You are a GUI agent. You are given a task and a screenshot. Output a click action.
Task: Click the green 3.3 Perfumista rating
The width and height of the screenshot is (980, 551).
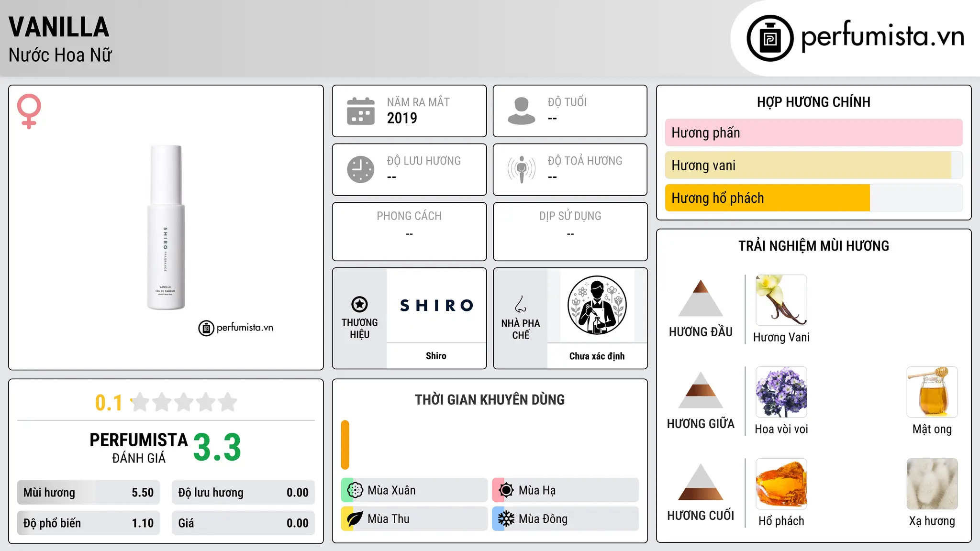[x=217, y=447]
